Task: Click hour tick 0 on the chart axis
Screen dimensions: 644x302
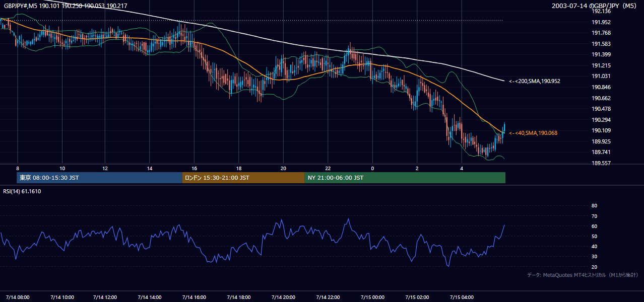Action: click(372, 168)
